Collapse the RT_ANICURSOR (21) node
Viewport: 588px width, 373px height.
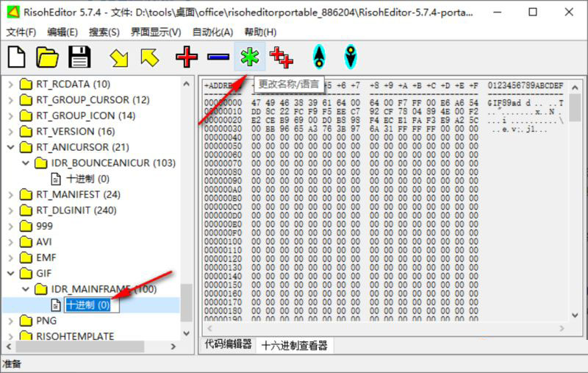[10, 147]
